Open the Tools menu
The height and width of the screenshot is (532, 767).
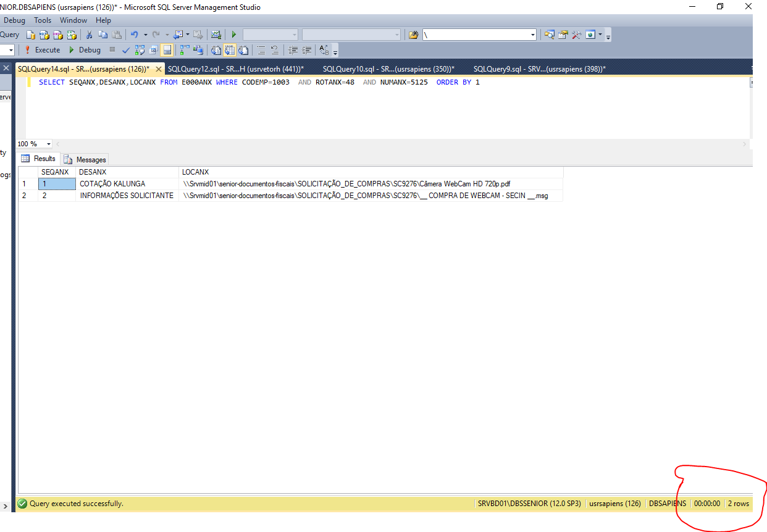pyautogui.click(x=43, y=20)
